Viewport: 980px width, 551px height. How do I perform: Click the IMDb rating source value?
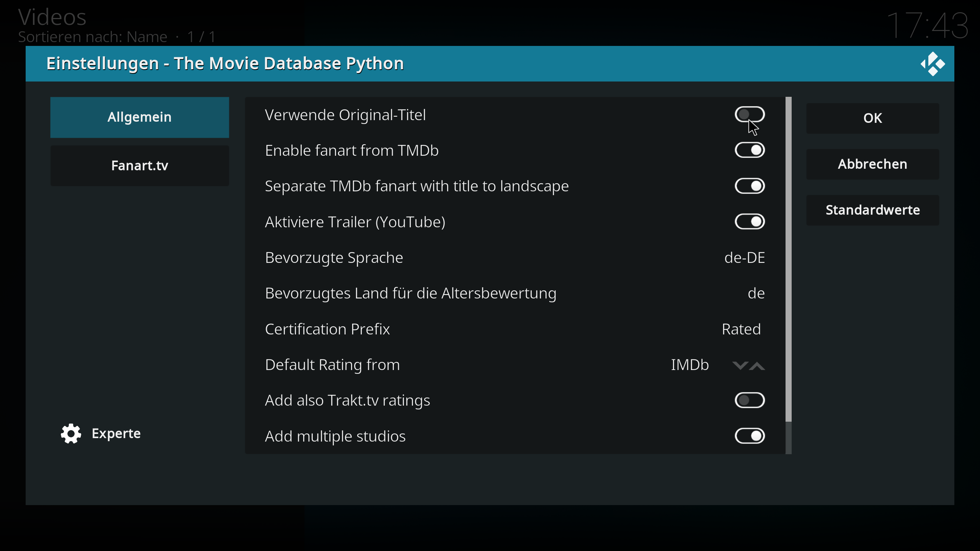click(x=690, y=365)
